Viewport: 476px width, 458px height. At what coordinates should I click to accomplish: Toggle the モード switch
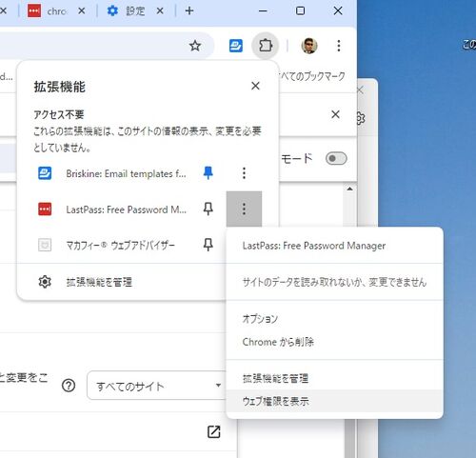336,158
